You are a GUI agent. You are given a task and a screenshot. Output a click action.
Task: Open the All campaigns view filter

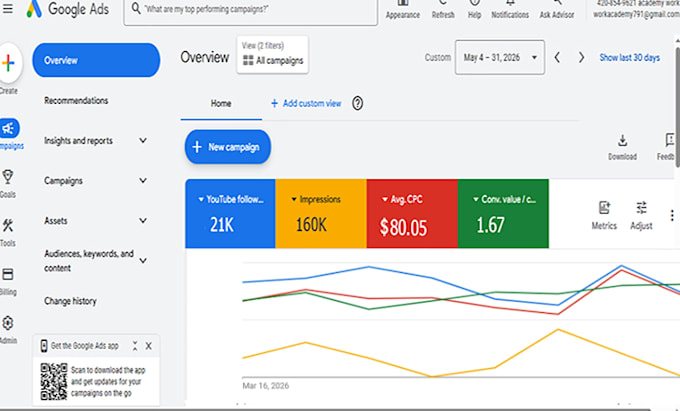pos(272,55)
